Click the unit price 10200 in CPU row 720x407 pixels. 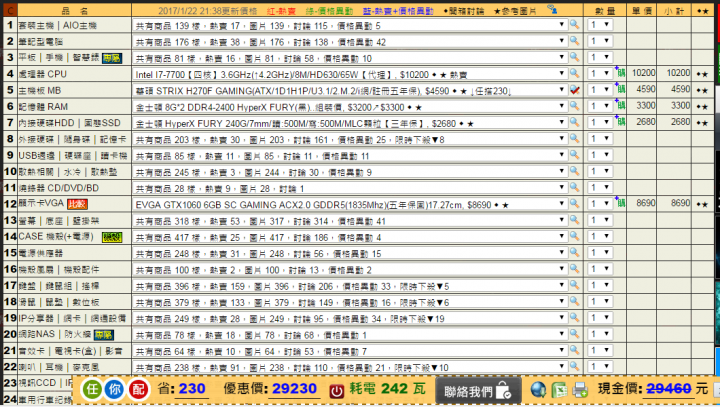[643, 73]
